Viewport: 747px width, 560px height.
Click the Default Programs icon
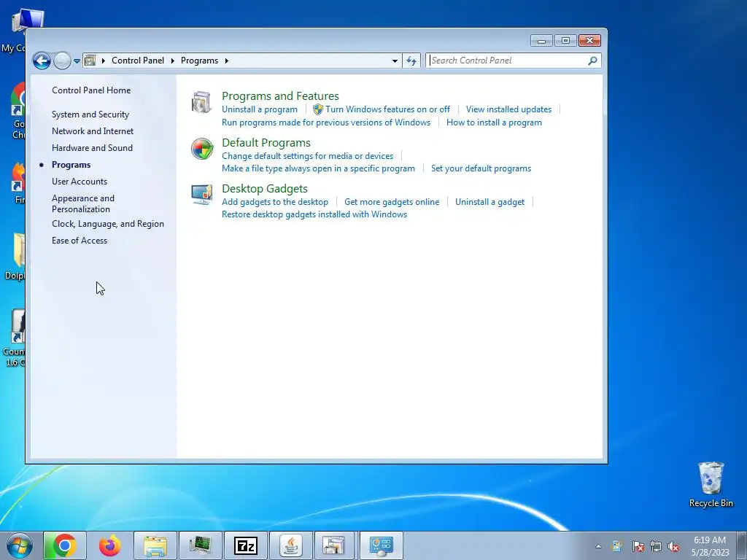(x=202, y=149)
